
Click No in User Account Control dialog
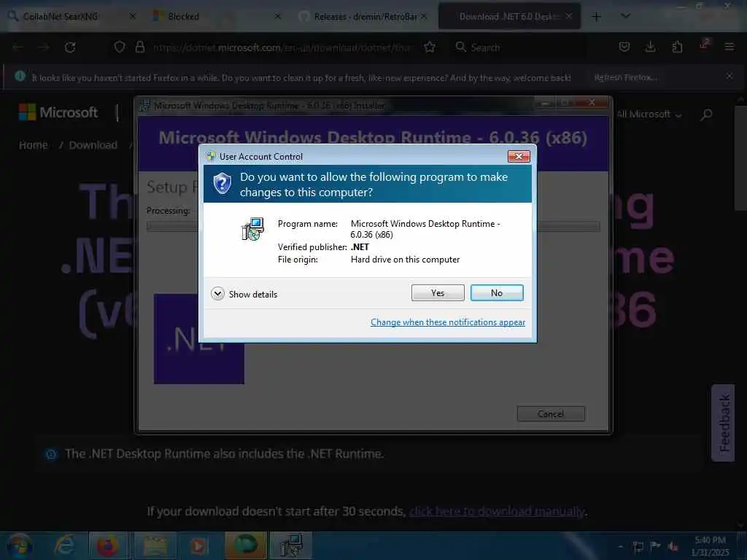pyautogui.click(x=496, y=293)
